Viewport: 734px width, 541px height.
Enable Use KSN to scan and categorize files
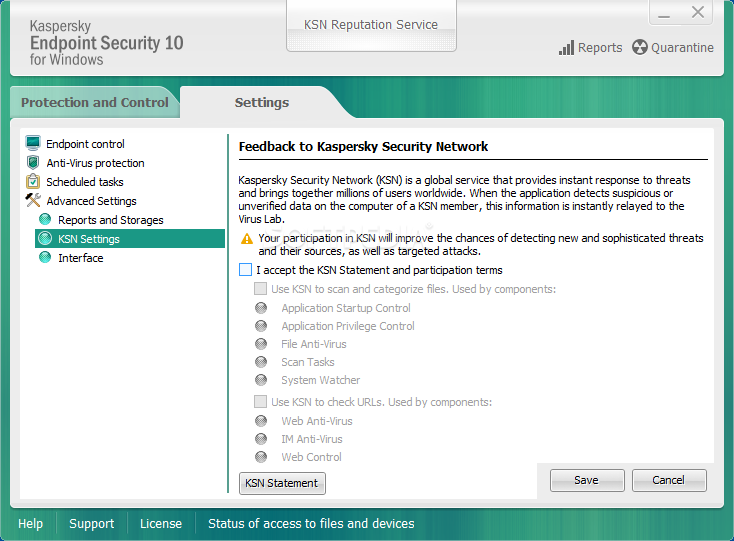[x=261, y=289]
